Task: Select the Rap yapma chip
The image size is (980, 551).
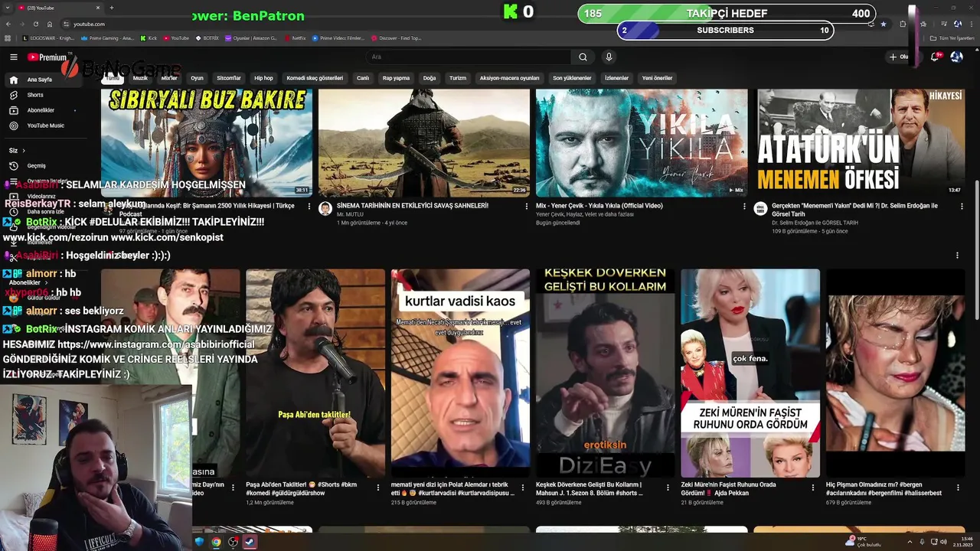Action: (396, 78)
